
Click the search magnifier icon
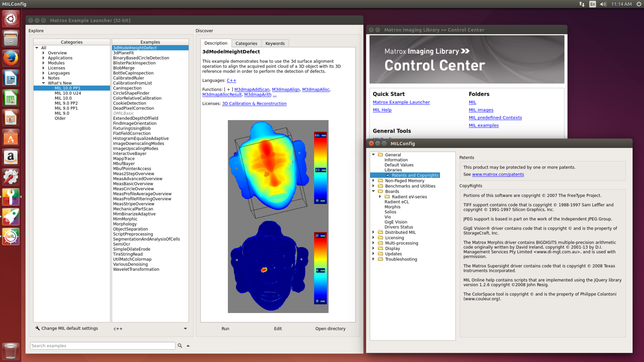pos(180,346)
